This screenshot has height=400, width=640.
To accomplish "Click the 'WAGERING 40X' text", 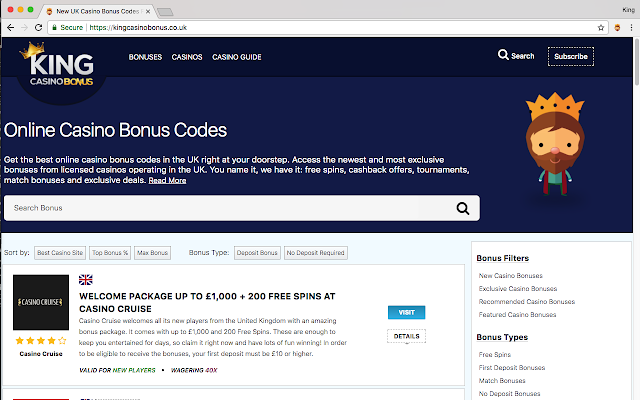I will click(194, 370).
